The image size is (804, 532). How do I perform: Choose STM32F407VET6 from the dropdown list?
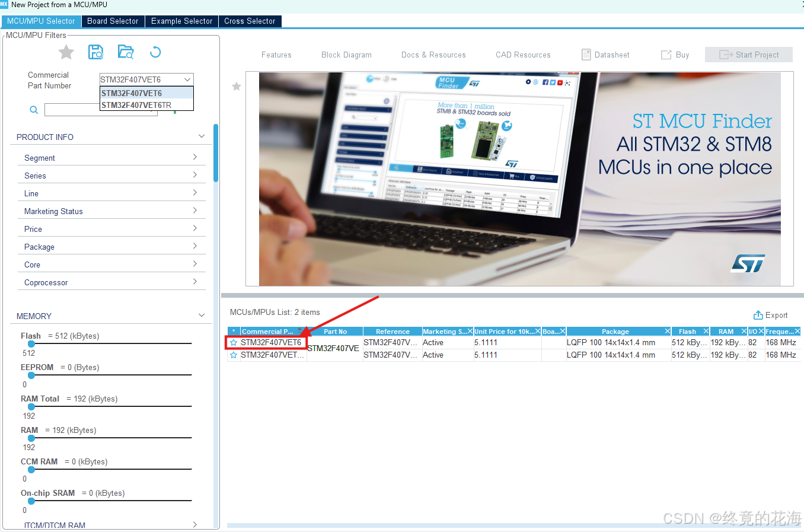(146, 93)
